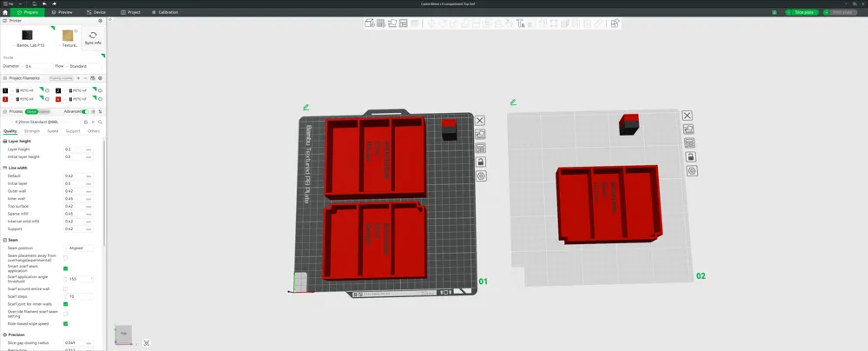The height and width of the screenshot is (351, 868).
Task: Toggle Global/Objects process switch
Action: click(36, 111)
